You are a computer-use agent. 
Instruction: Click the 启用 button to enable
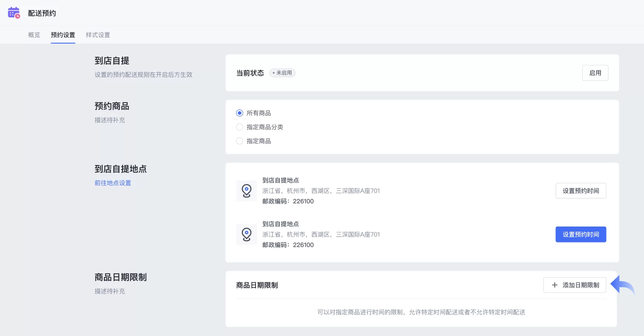[595, 73]
